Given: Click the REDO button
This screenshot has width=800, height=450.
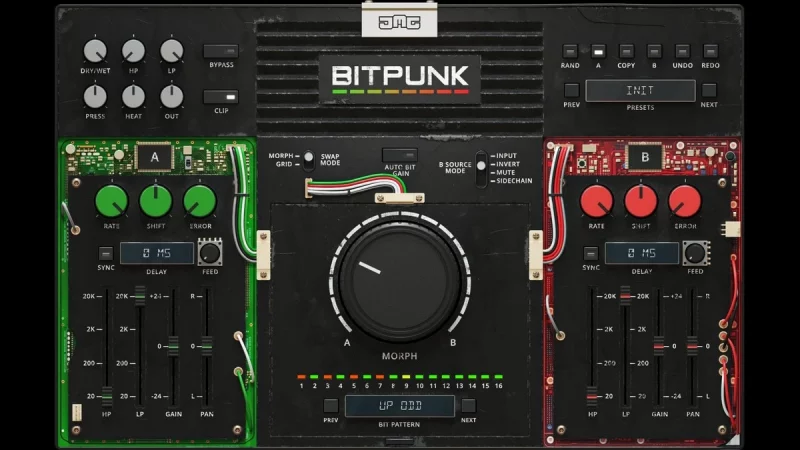Looking at the screenshot, I should point(710,51).
